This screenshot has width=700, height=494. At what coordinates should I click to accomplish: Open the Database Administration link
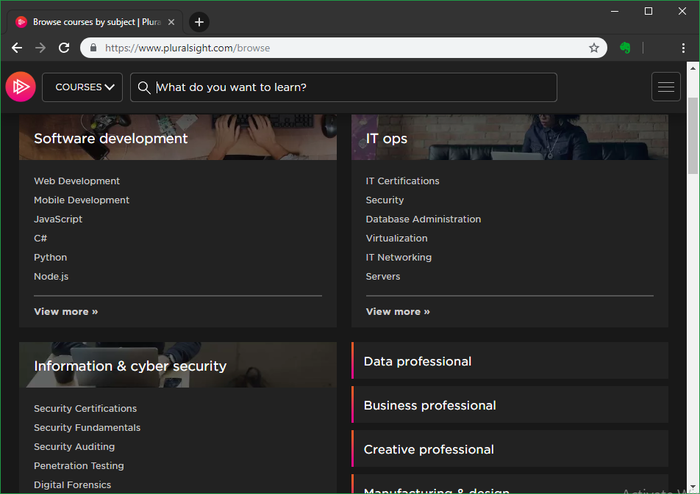[423, 219]
